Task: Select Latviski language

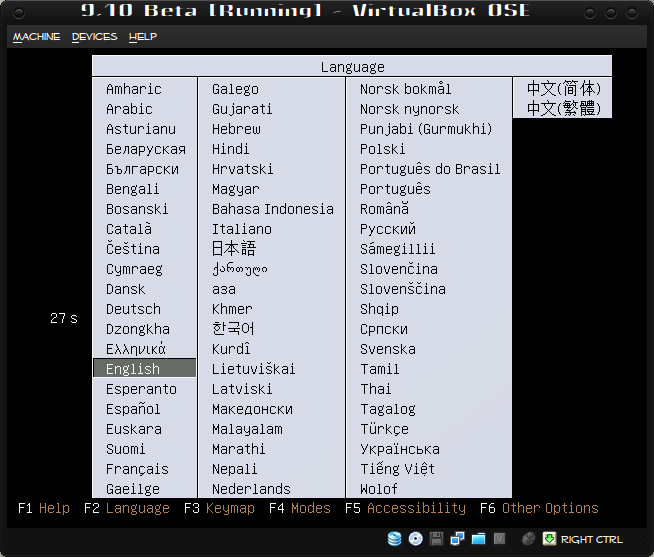Action: (x=242, y=389)
